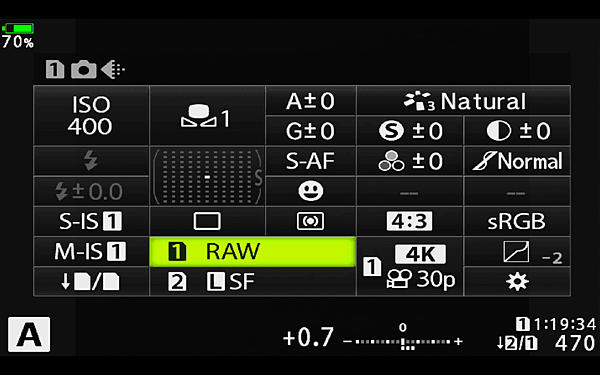
Task: View the 470 remaining shots count
Action: [575, 343]
